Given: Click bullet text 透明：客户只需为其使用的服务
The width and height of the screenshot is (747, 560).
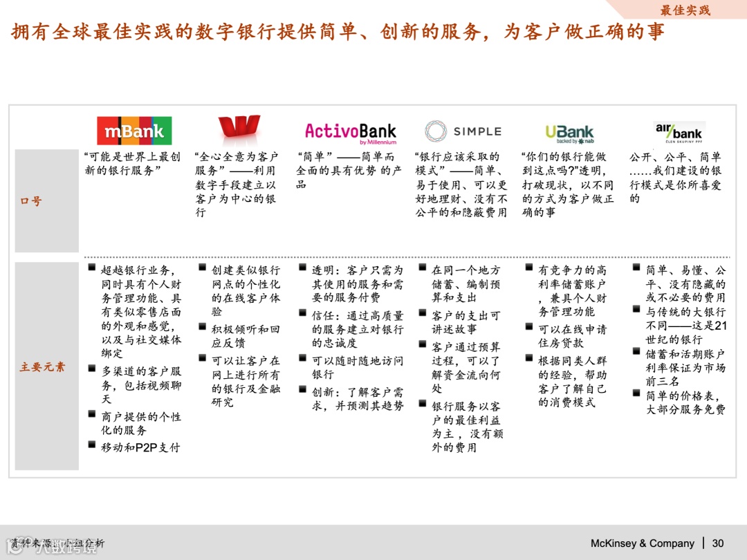Looking at the screenshot, I should (x=358, y=284).
